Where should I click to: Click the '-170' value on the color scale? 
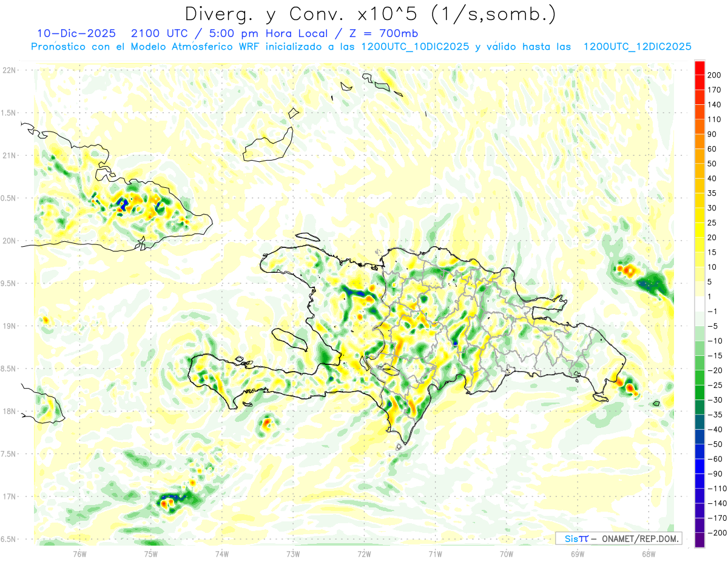[716, 518]
